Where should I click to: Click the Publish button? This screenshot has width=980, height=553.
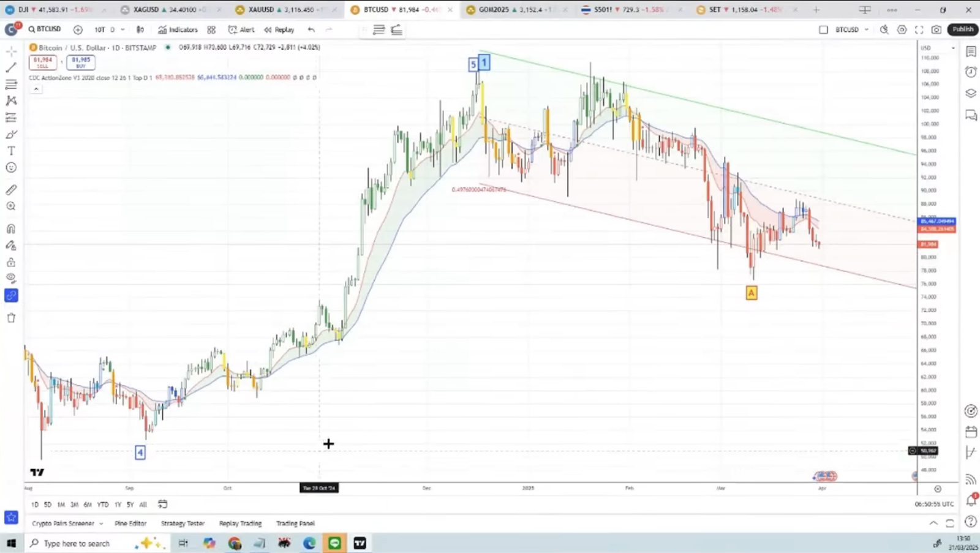962,29
